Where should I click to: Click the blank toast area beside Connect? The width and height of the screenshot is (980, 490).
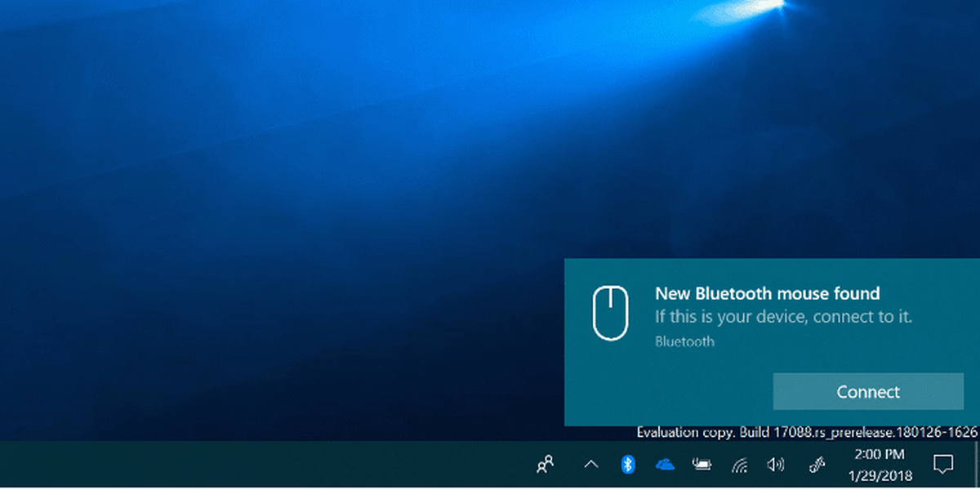point(666,392)
